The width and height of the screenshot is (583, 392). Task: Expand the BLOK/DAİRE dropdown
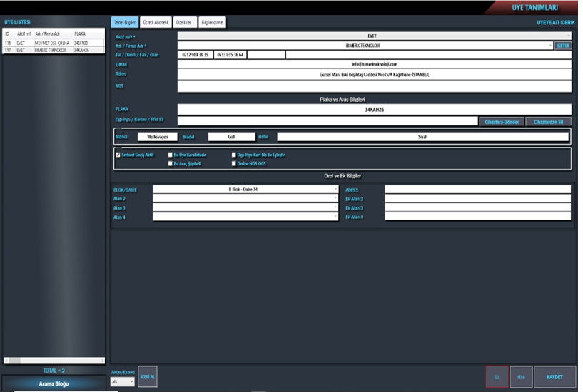tap(335, 190)
